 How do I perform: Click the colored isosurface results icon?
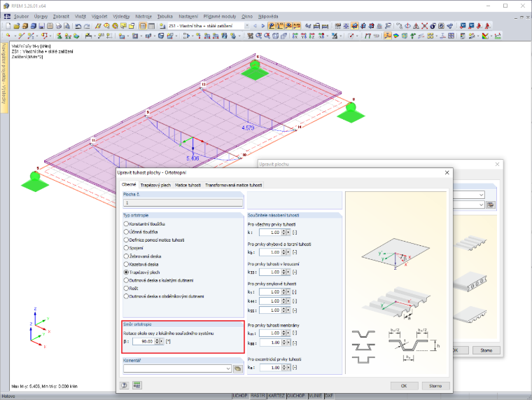tap(396, 36)
